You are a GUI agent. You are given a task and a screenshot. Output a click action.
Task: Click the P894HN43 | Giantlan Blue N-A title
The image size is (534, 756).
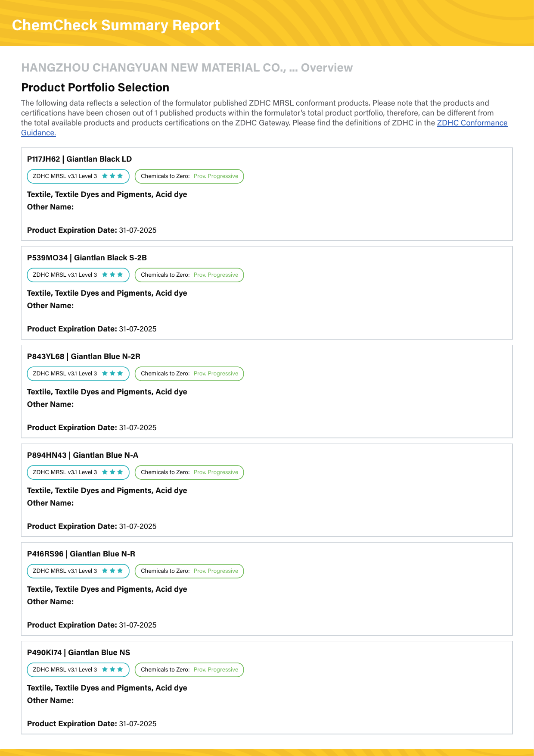pyautogui.click(x=83, y=455)
